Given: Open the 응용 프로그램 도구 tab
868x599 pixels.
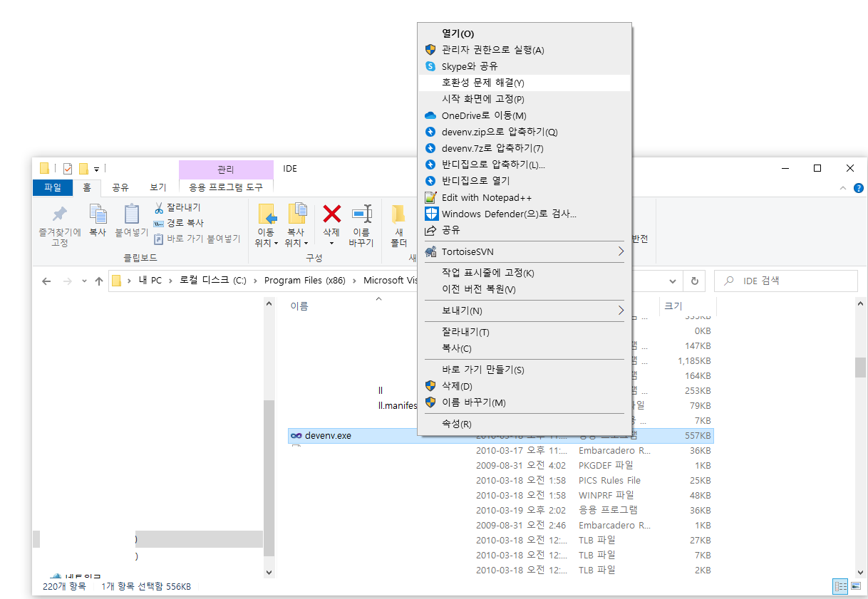Looking at the screenshot, I should pos(226,187).
